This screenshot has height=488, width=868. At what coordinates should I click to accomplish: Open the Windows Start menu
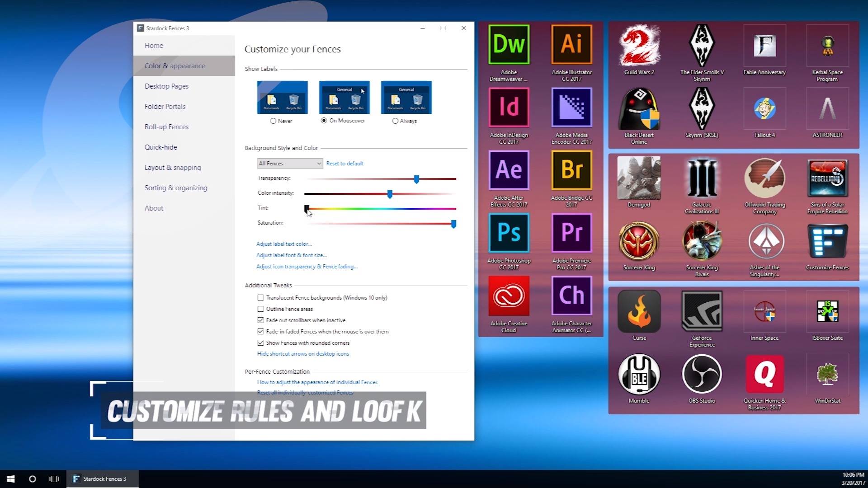click(11, 479)
